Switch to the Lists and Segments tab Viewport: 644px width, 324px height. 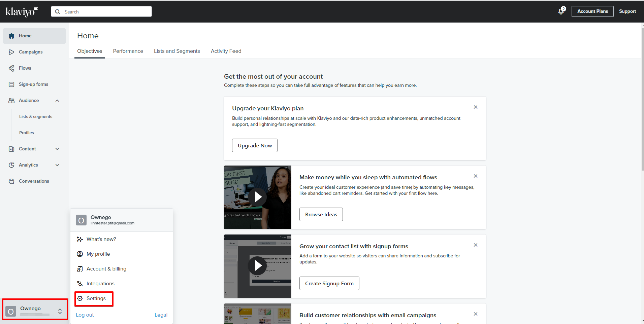177,51
